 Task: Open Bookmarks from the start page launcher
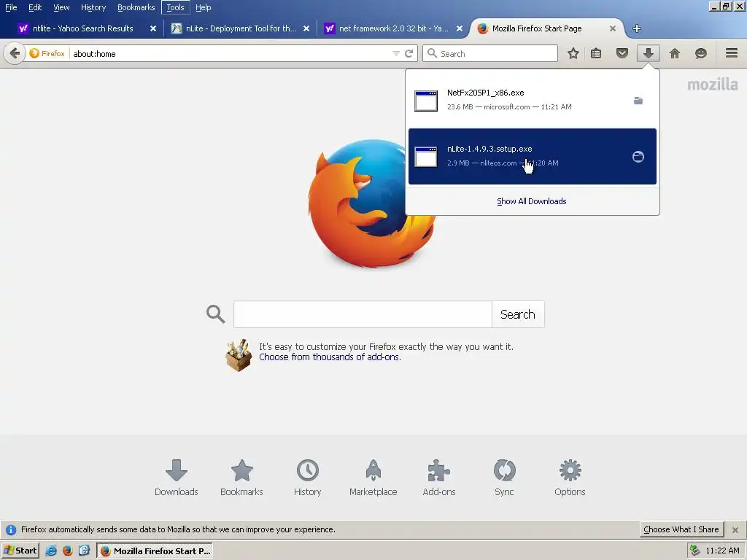click(x=241, y=478)
